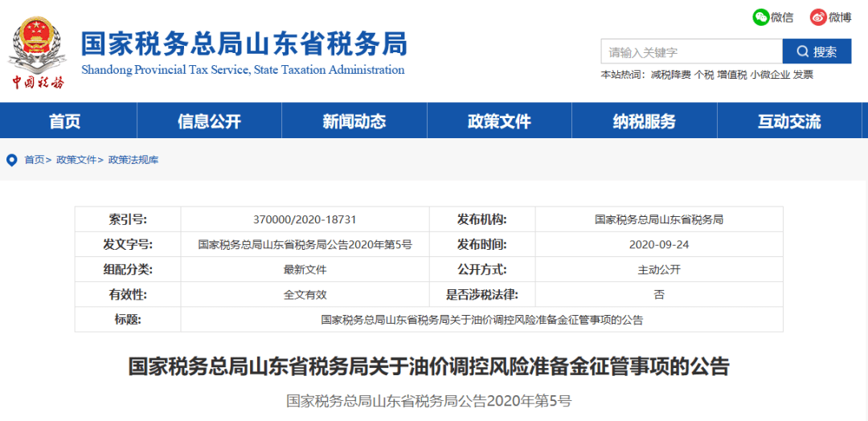This screenshot has width=868, height=421.
Task: Click the 发布机构 table label
Action: point(481,219)
